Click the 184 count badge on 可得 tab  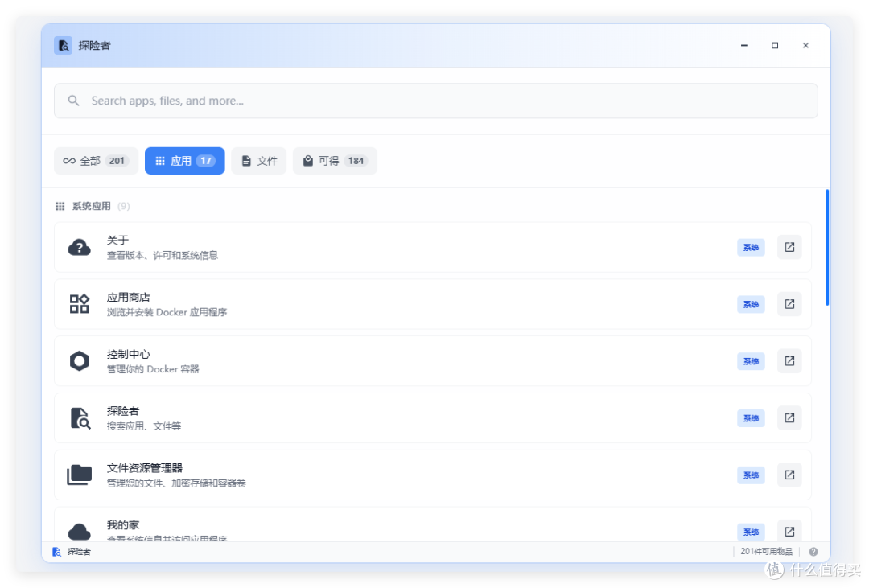(356, 161)
